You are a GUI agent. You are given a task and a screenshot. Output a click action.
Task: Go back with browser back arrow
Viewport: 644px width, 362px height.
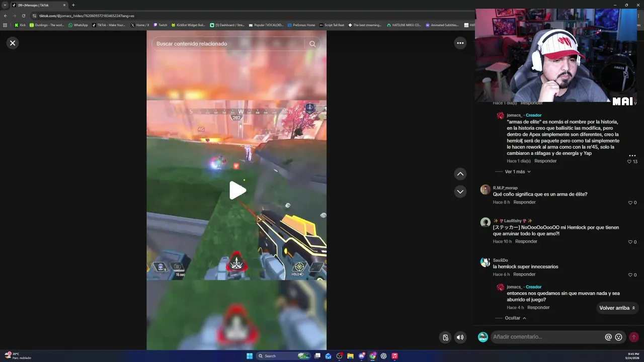tap(6, 16)
